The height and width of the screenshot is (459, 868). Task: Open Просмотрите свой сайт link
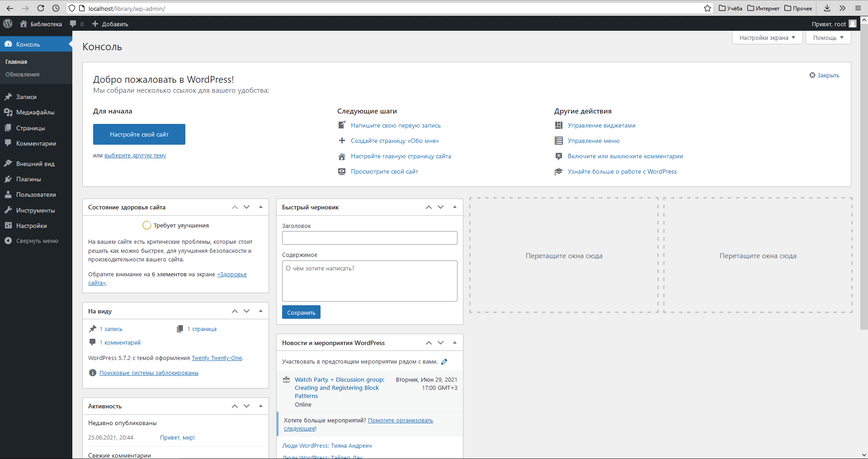click(x=384, y=172)
